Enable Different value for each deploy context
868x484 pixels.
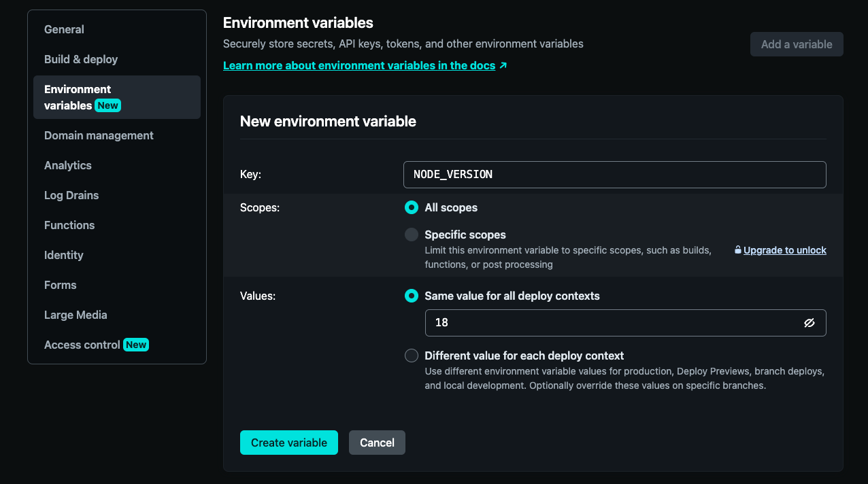(411, 356)
